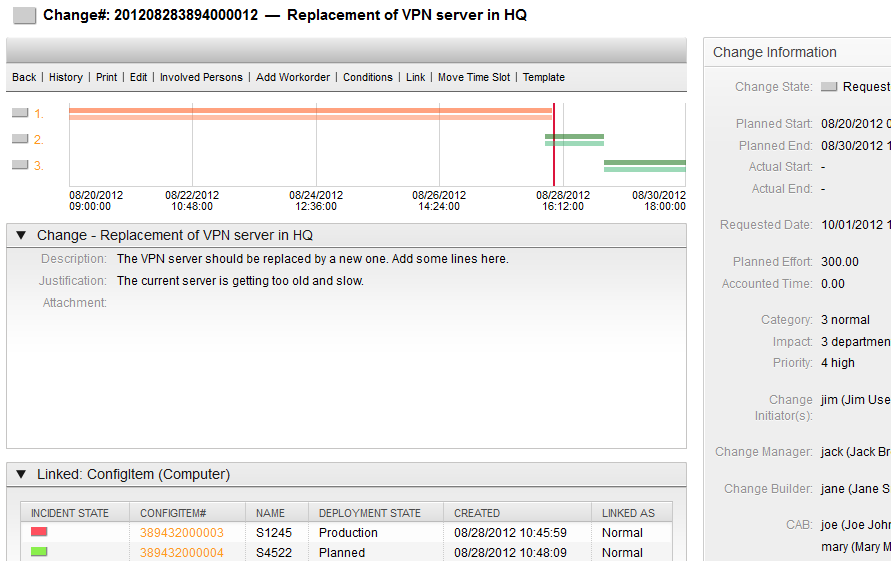Image resolution: width=891 pixels, height=561 pixels.
Task: Click the Change State gray icon
Action: pyautogui.click(x=828, y=87)
